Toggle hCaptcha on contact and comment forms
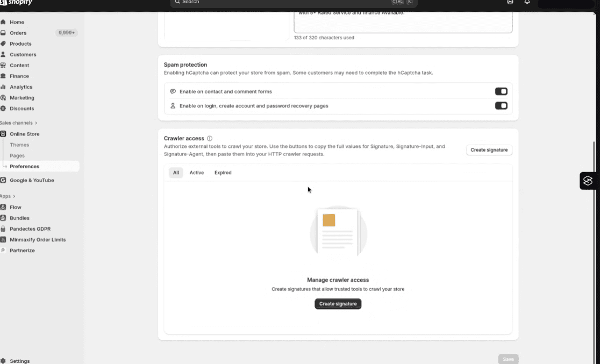 point(501,91)
